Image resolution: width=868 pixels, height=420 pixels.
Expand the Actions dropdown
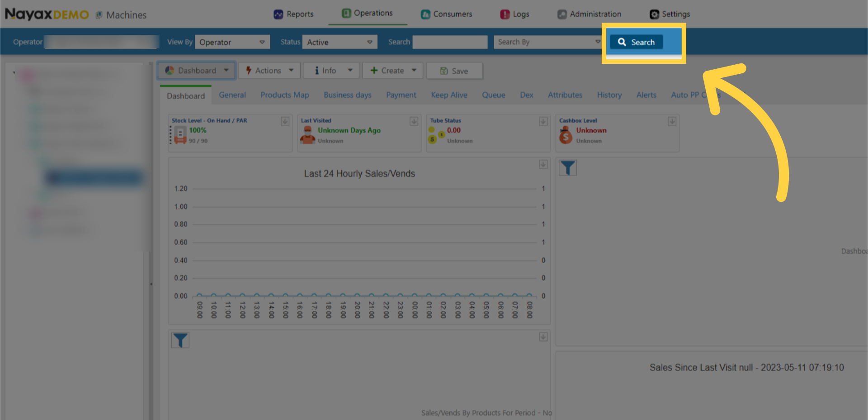269,71
